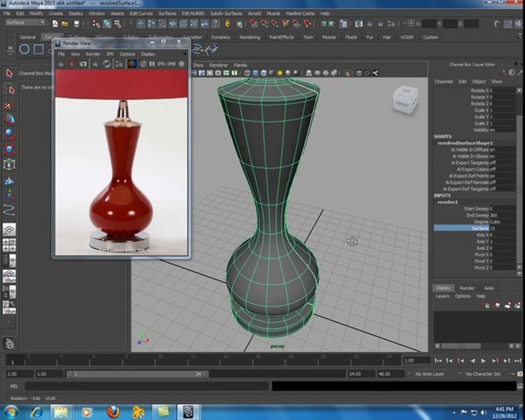Click the snapshot camera icon in Render View
The height and width of the screenshot is (420, 525).
point(83,64)
